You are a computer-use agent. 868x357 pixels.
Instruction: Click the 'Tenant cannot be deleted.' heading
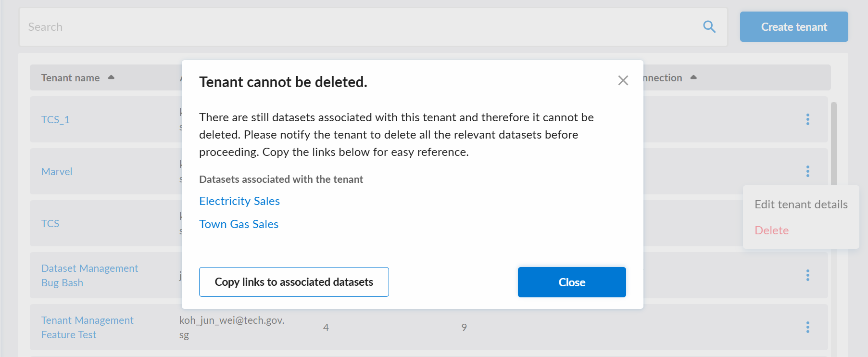pos(283,82)
